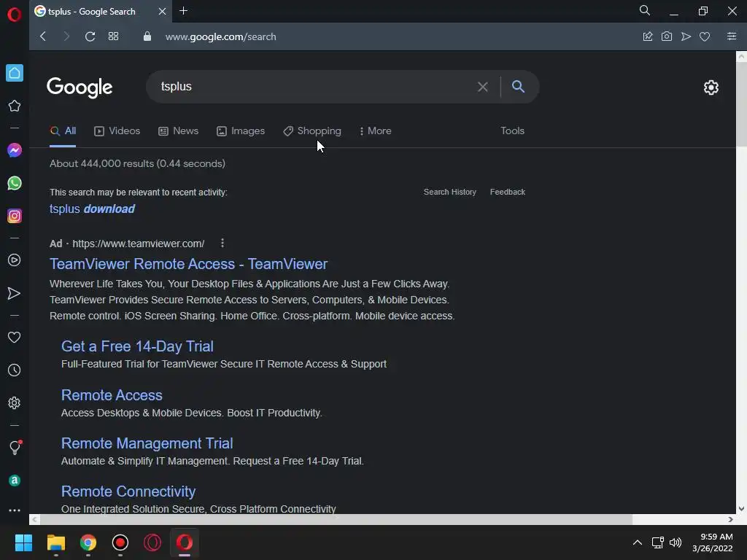Open 'Remote Connectivity' sitelink
747x560 pixels.
[x=128, y=491]
